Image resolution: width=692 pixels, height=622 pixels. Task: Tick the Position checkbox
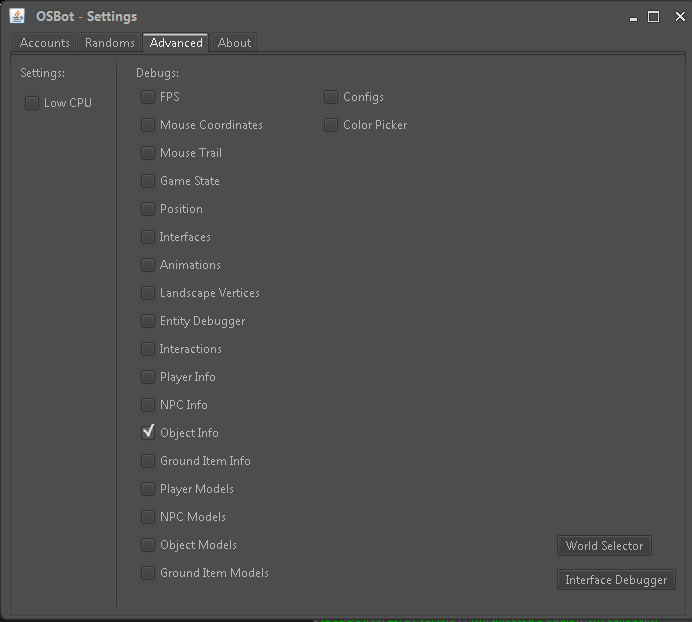[148, 209]
